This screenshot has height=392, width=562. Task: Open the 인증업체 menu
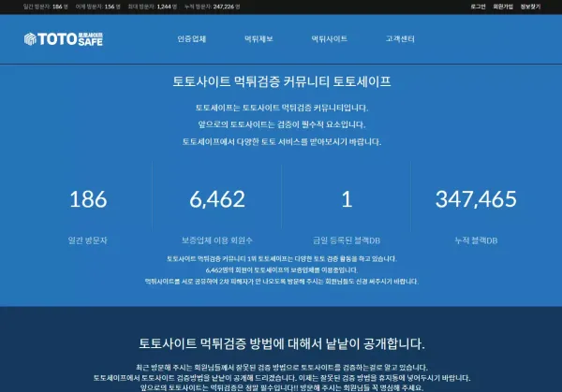click(192, 38)
